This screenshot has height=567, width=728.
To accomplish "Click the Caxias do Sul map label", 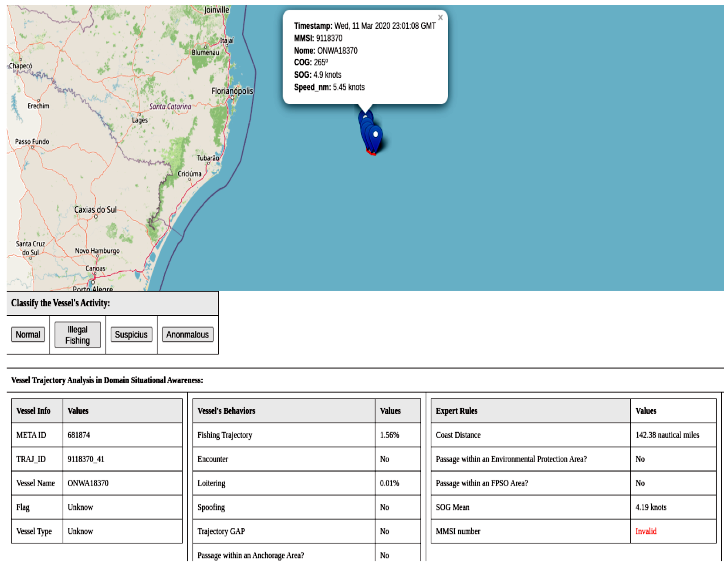I will tap(95, 210).
